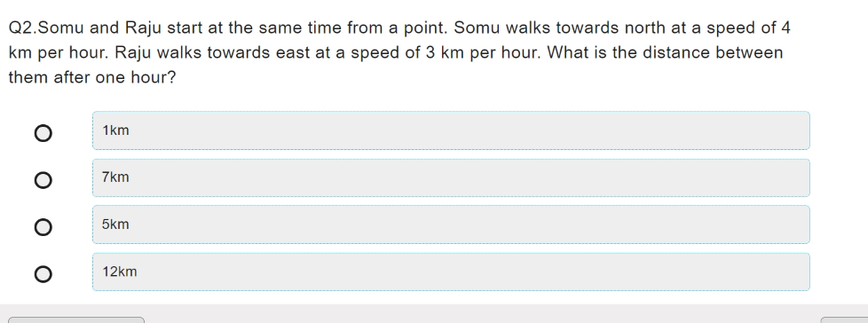
Task: Click the grey footer bar area
Action: (x=434, y=313)
